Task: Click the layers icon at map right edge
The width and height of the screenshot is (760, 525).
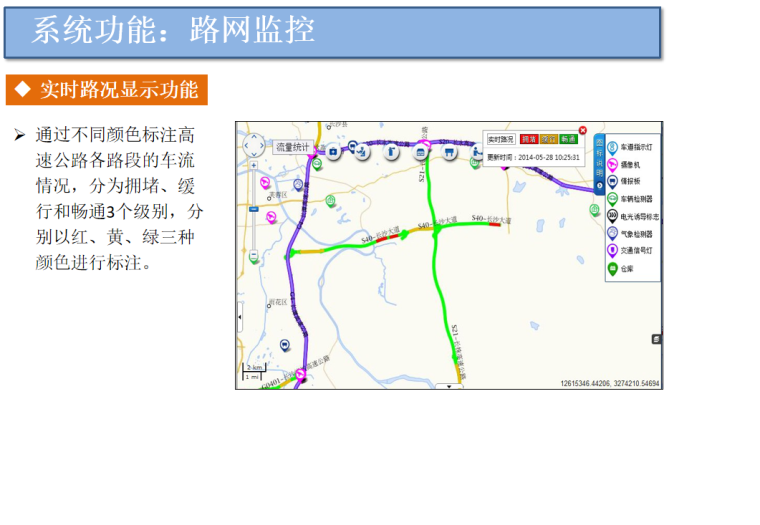Action: tap(656, 339)
